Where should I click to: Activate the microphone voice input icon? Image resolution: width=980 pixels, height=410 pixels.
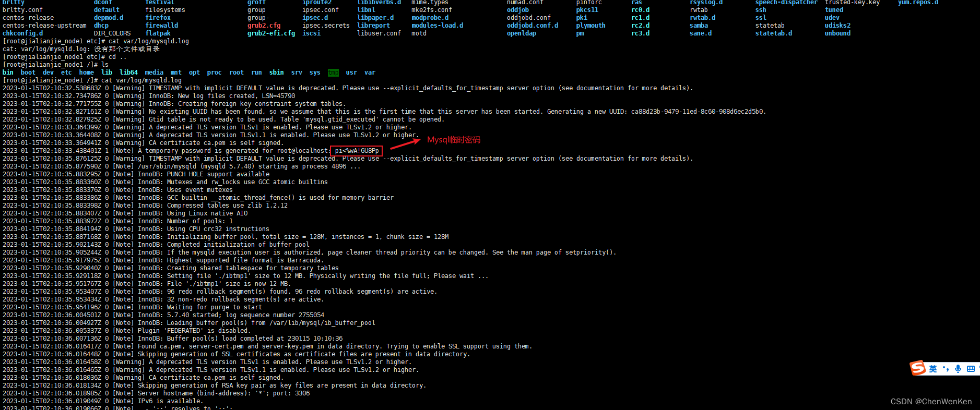(958, 369)
